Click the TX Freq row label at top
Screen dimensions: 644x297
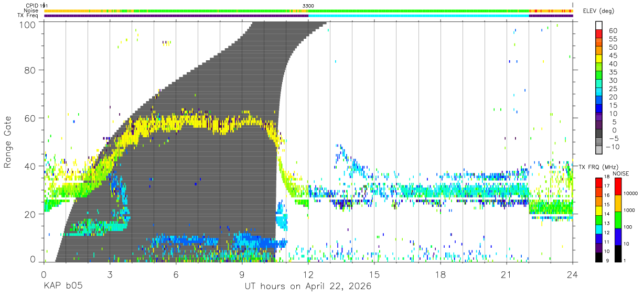pos(28,15)
